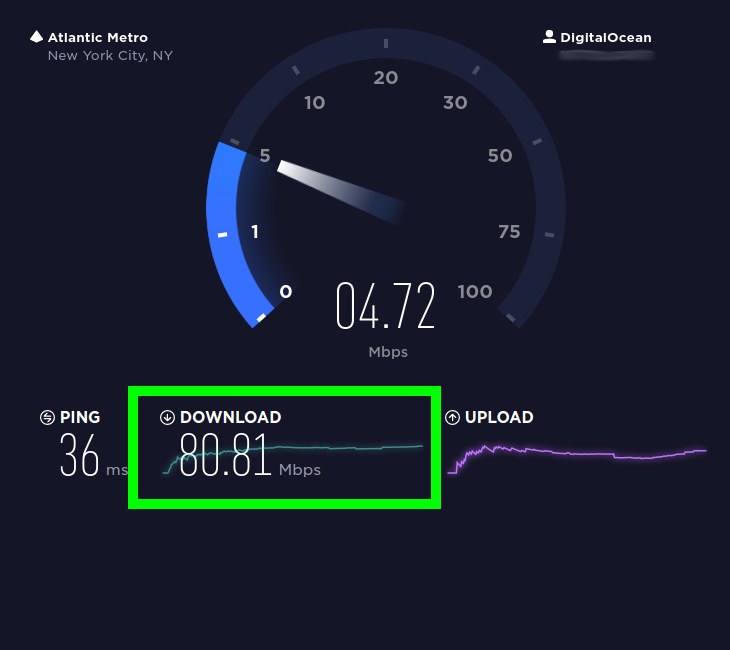Click the download arrow icon
This screenshot has width=730, height=650.
coord(167,417)
